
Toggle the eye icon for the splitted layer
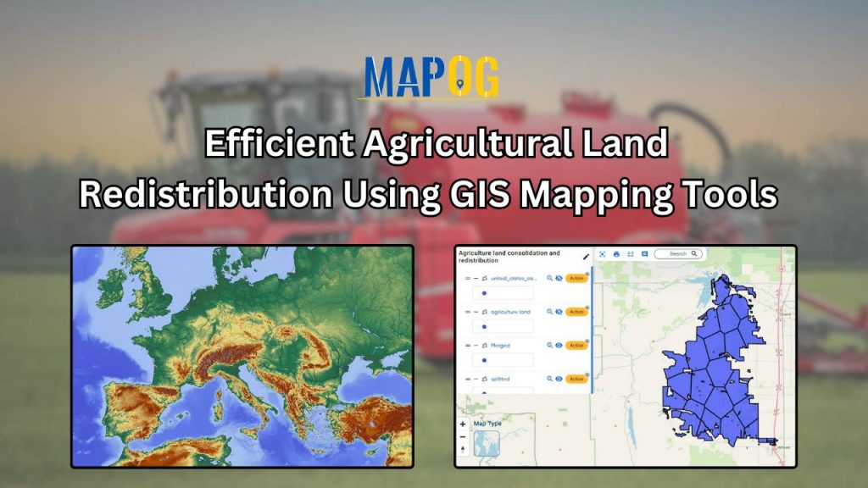tap(559, 379)
